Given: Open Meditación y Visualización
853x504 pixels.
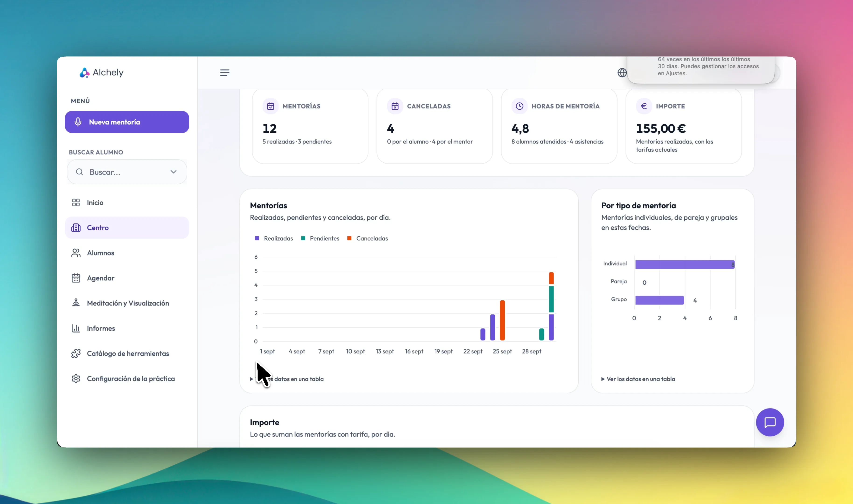Looking at the screenshot, I should (127, 303).
